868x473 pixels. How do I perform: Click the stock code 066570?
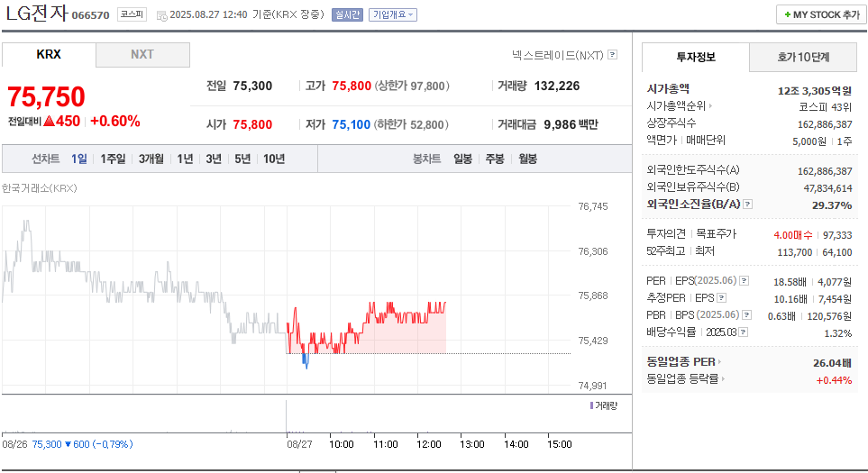91,15
